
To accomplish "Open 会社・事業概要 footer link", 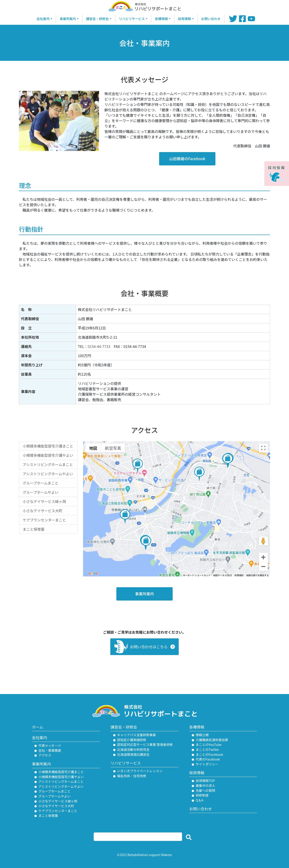I will click(50, 750).
